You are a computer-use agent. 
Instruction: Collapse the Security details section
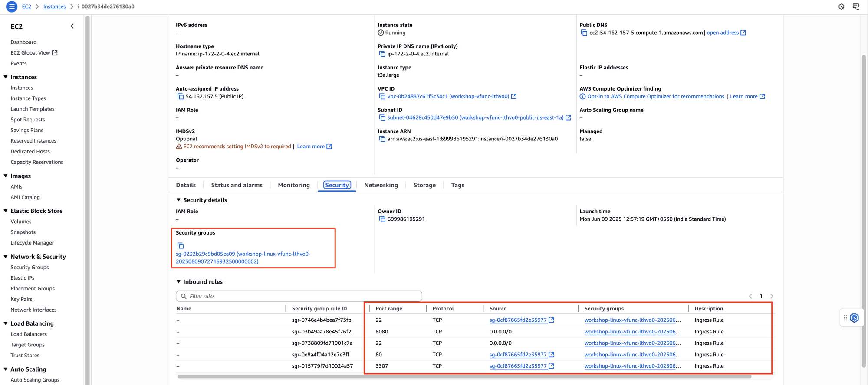click(x=178, y=200)
